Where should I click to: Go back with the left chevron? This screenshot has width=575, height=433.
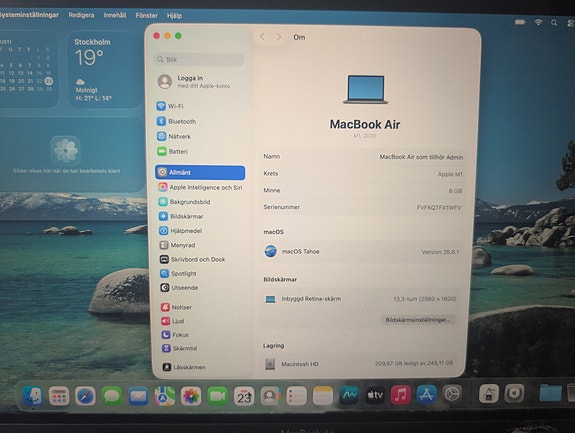tap(262, 37)
